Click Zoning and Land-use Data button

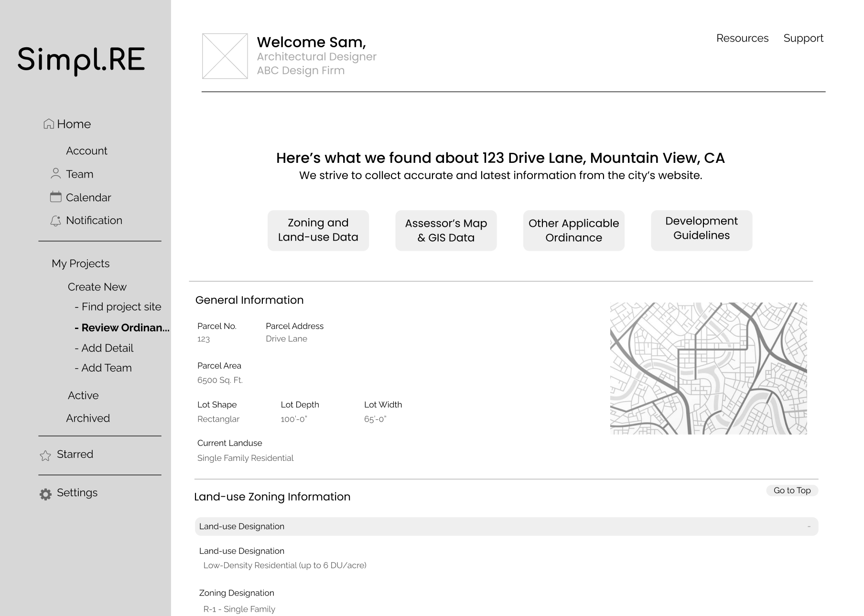click(x=318, y=230)
